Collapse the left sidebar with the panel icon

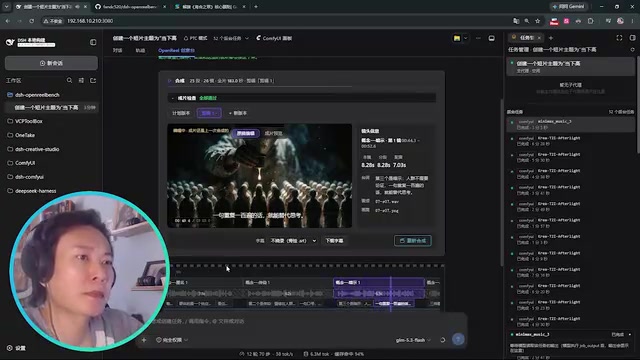93,42
